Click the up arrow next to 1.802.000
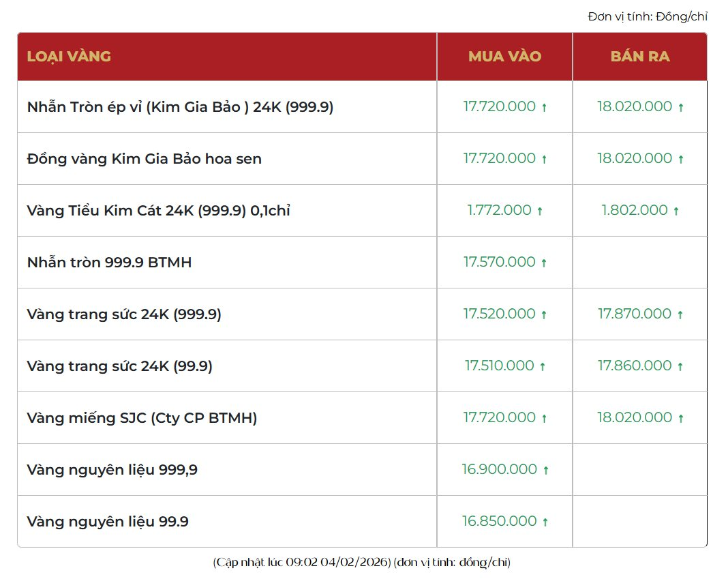The height and width of the screenshot is (579, 728). (676, 211)
